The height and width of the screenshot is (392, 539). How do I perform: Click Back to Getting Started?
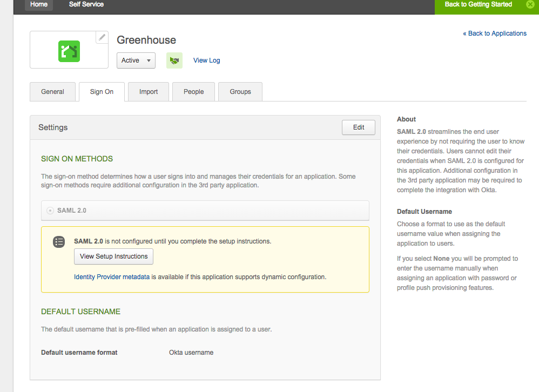(x=478, y=4)
